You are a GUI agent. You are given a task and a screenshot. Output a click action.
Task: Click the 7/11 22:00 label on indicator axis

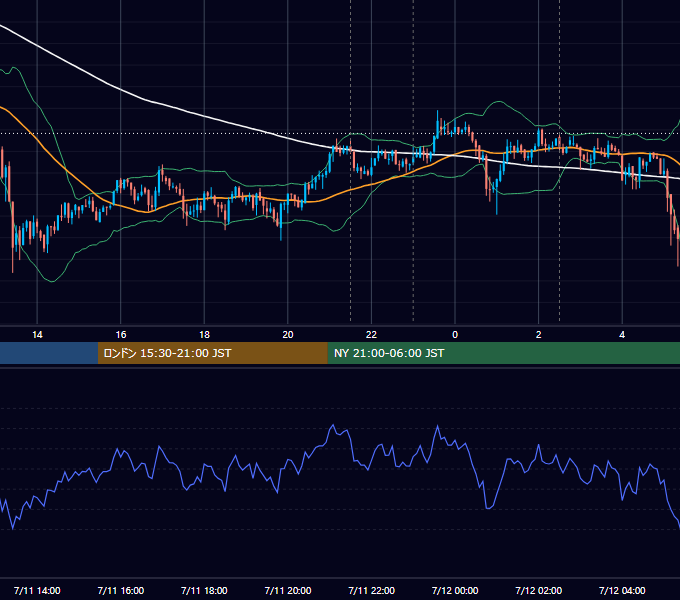pyautogui.click(x=372, y=590)
